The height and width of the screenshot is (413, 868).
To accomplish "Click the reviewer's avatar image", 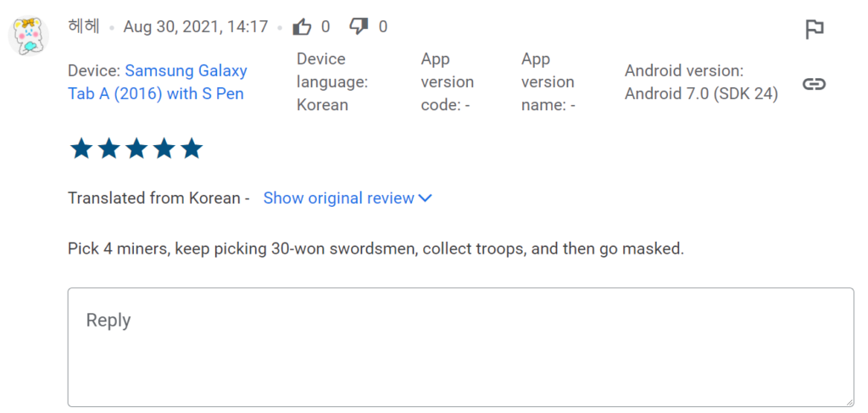I will [x=28, y=36].
